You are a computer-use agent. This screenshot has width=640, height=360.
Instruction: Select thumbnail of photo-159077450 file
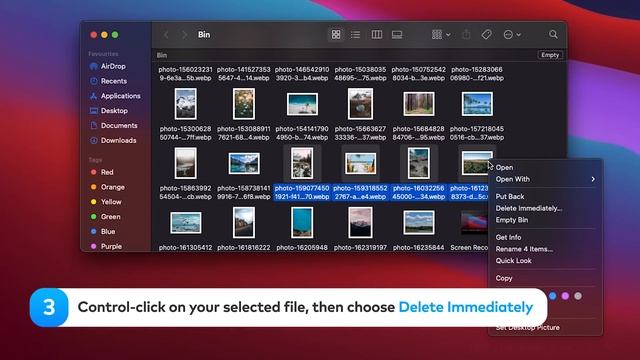tap(302, 163)
